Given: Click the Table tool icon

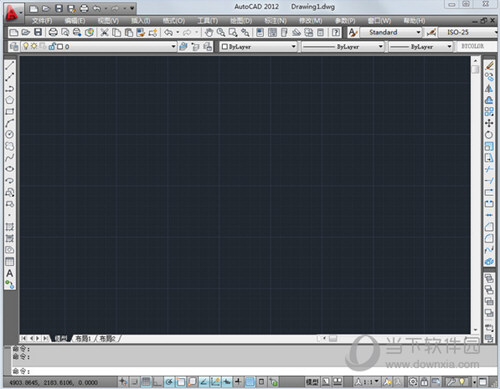Looking at the screenshot, I should (10, 262).
